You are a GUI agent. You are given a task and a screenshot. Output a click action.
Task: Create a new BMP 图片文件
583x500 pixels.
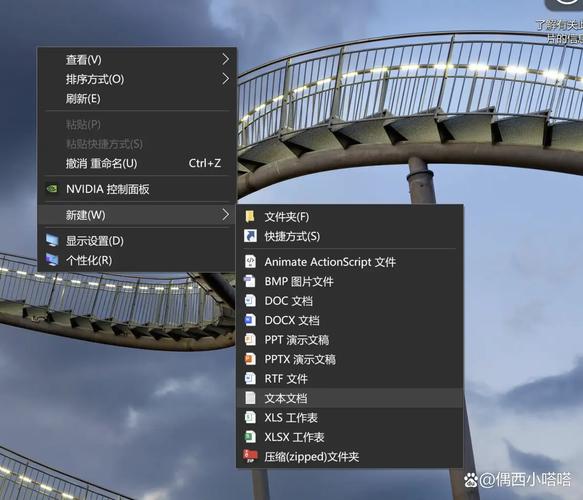click(350, 281)
